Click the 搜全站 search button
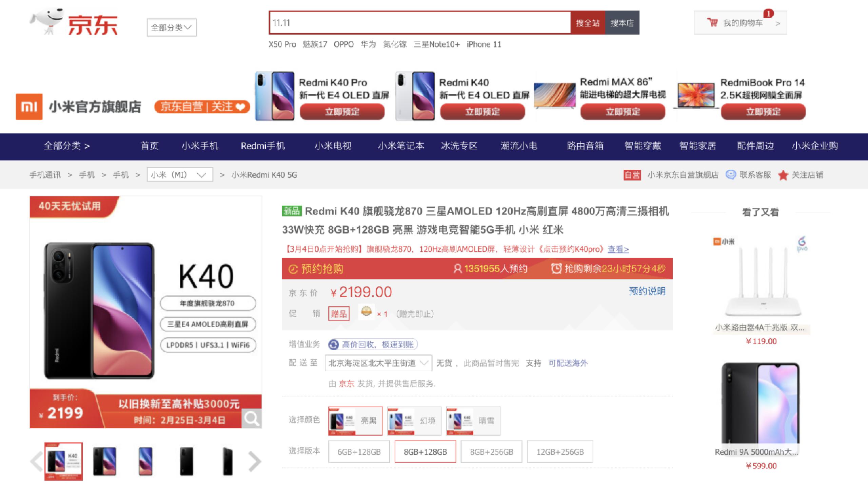Screen dimensions: 868x484 click(588, 23)
